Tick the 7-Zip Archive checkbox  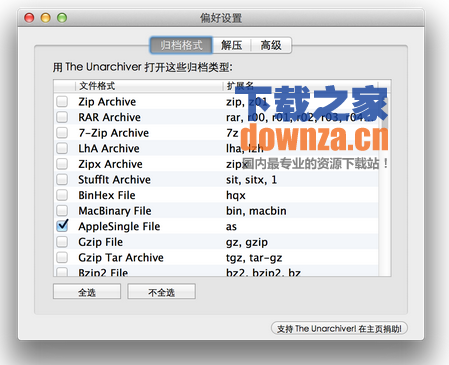click(62, 133)
